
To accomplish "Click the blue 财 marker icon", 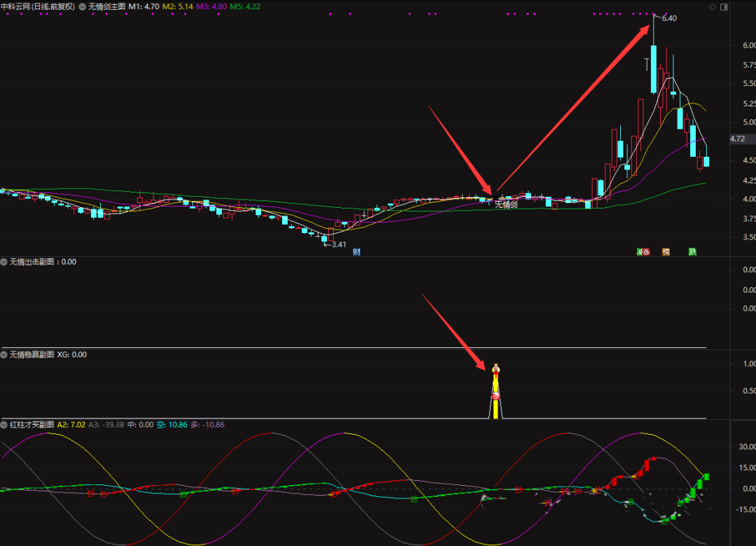I will 356,251.
